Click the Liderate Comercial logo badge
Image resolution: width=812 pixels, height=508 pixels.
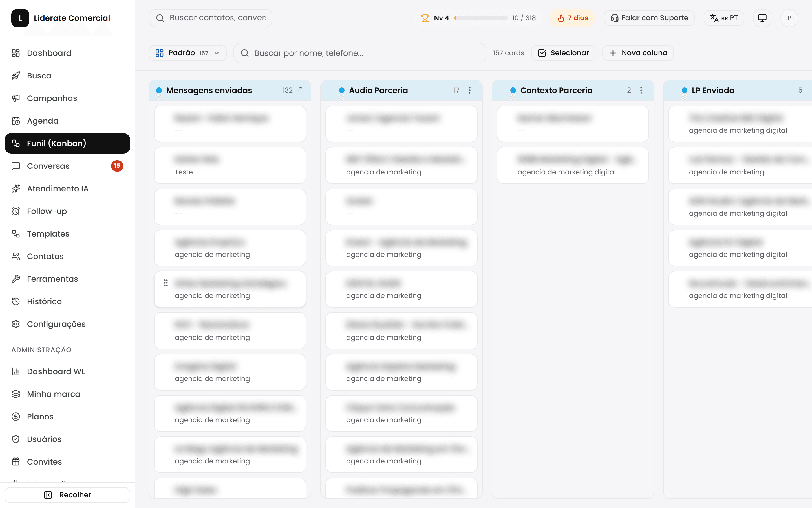[20, 18]
